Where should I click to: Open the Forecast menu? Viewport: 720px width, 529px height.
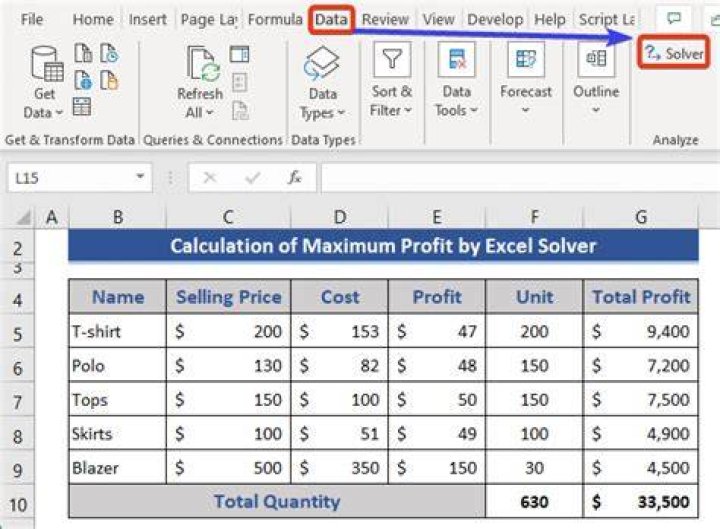[526, 79]
